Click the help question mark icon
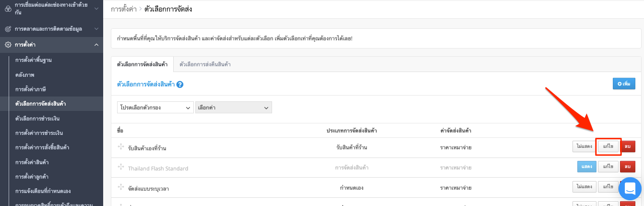This screenshot has height=206, width=644. click(x=180, y=84)
